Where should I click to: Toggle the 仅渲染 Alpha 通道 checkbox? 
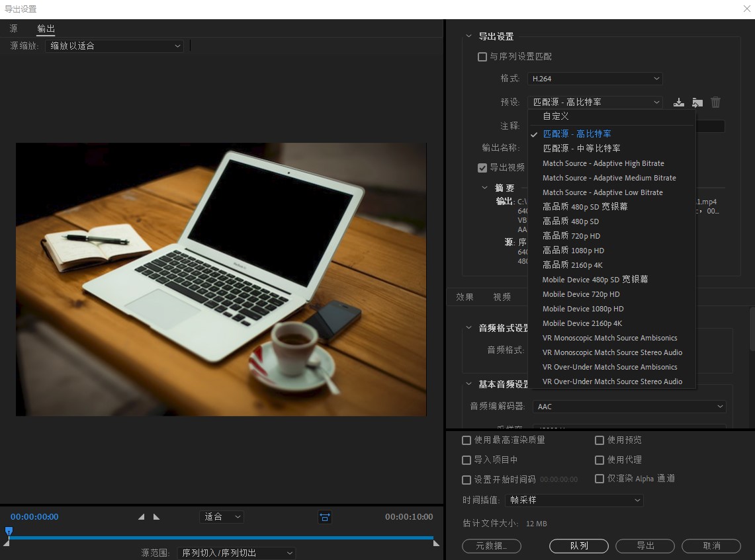pyautogui.click(x=600, y=479)
